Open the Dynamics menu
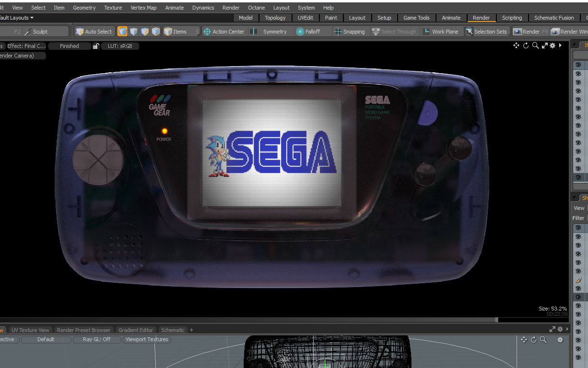Image resolution: width=588 pixels, height=368 pixels. pyautogui.click(x=203, y=8)
